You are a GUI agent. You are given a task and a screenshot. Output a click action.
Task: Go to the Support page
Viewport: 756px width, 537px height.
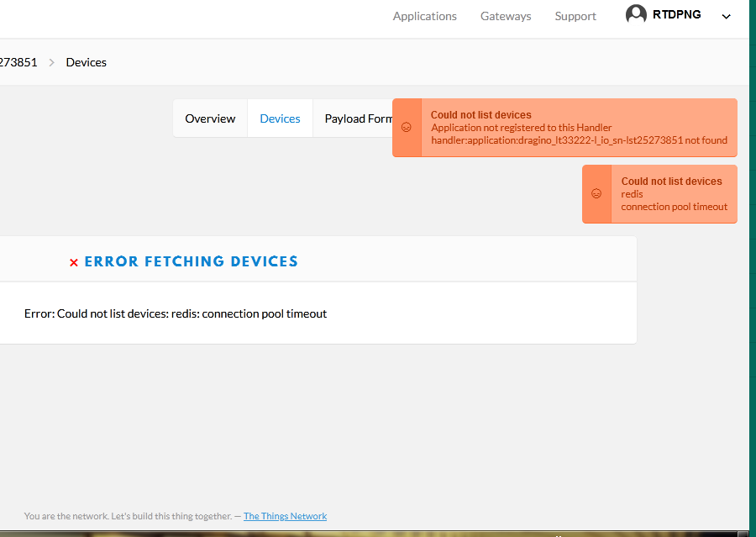(575, 16)
